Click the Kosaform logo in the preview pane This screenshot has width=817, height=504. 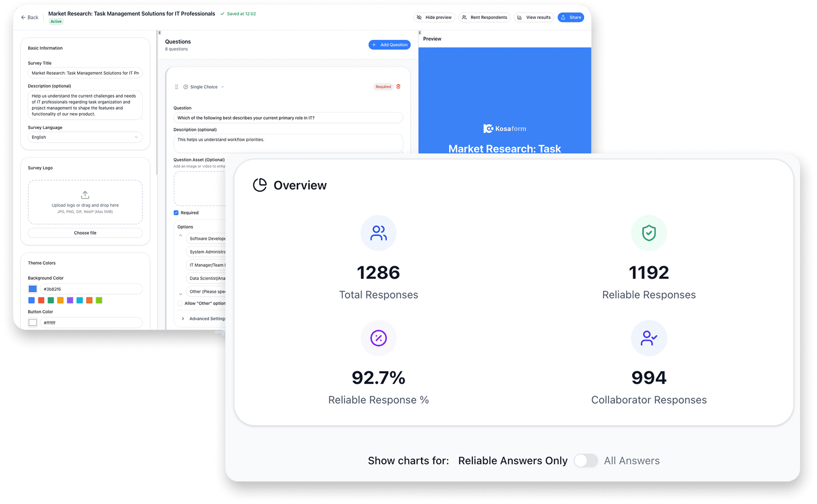coord(504,128)
